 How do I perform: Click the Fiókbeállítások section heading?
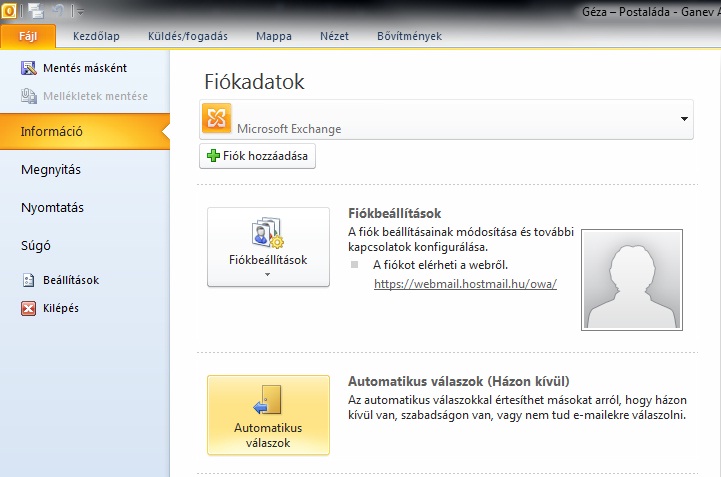(x=395, y=213)
